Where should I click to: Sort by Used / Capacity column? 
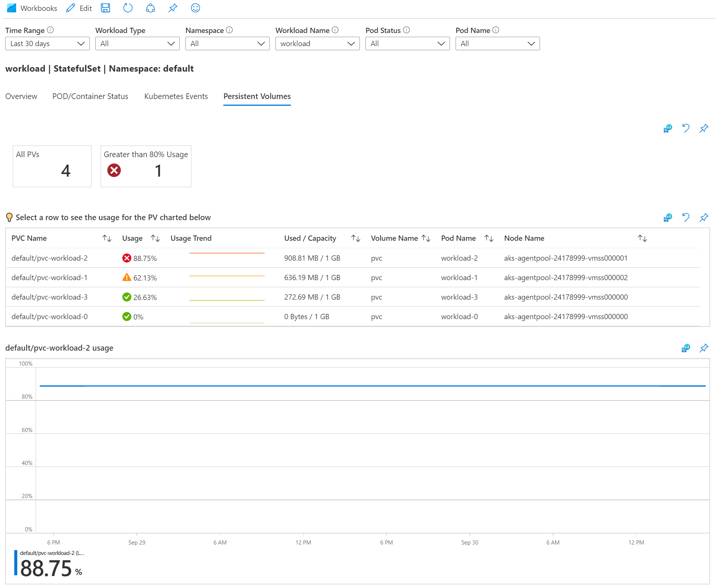coord(355,238)
